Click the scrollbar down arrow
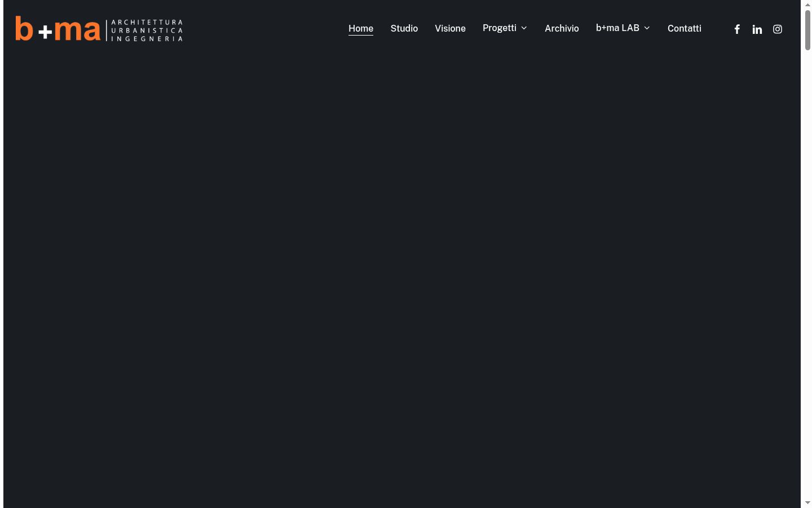The width and height of the screenshot is (812, 508). tap(807, 502)
